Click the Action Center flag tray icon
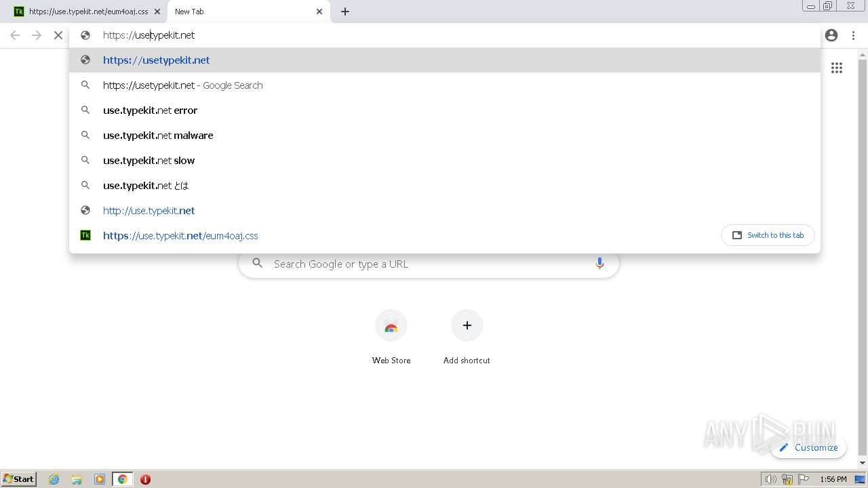 coord(804,479)
